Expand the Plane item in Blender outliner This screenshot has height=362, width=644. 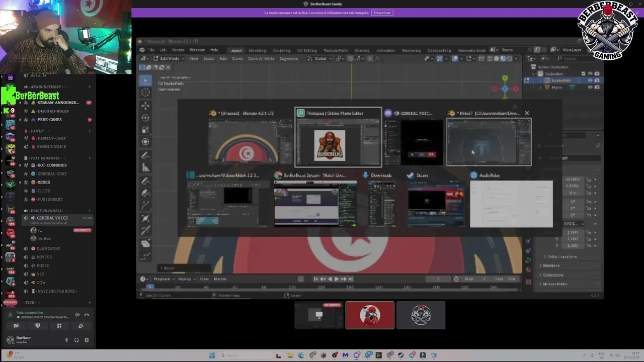[x=541, y=87]
